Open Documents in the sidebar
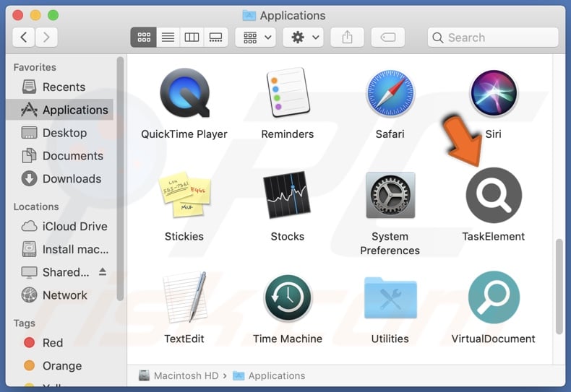Viewport: 571px width, 392px height. pos(61,156)
